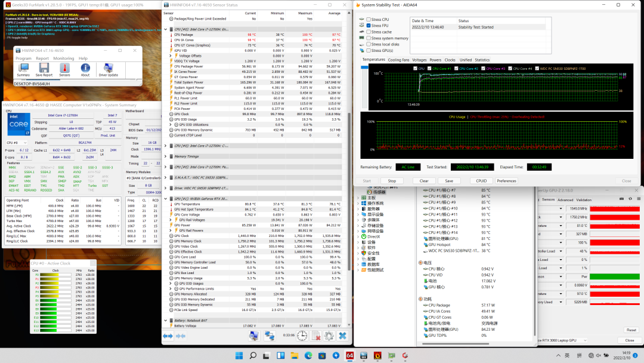Screen dimensions: 644x363
Task: Click the Save Report floppy icon
Action: click(x=44, y=69)
